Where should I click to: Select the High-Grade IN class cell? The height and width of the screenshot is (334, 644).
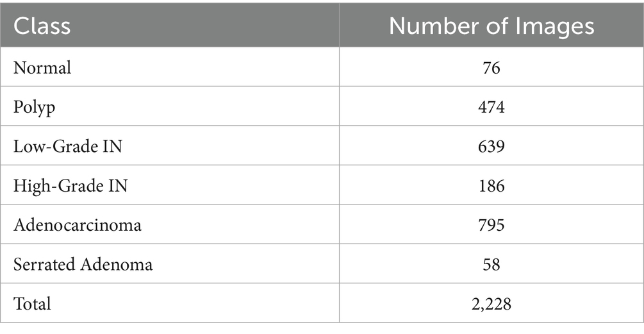point(70,186)
